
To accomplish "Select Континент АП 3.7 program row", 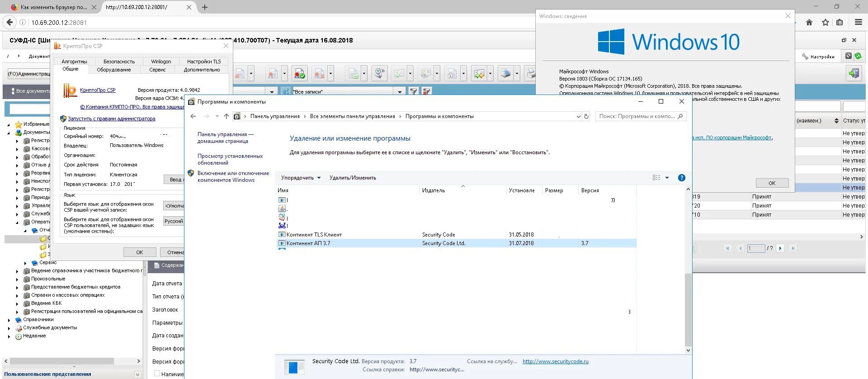I will (456, 243).
